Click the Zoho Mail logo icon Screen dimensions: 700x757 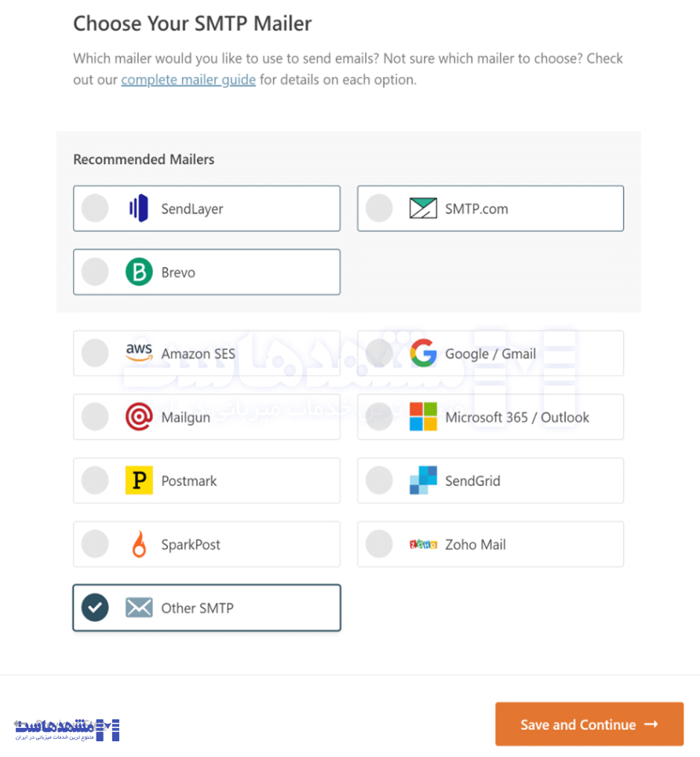(424, 543)
